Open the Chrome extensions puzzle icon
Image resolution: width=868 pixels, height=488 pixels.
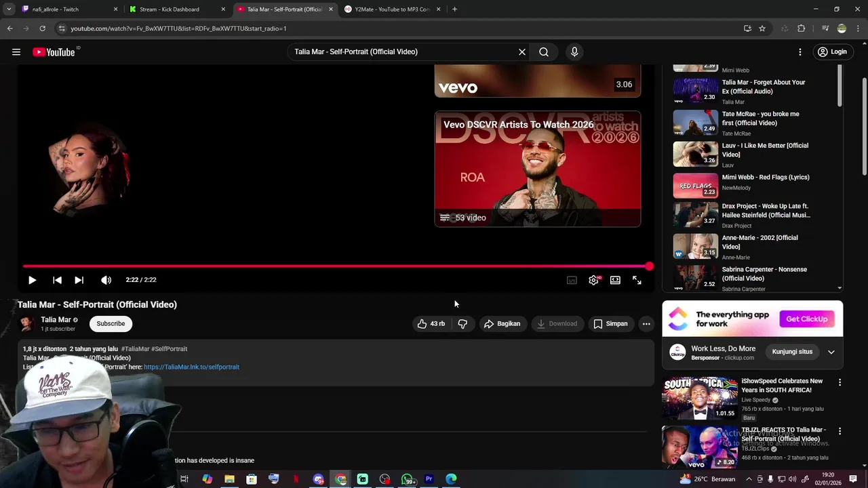(x=801, y=28)
